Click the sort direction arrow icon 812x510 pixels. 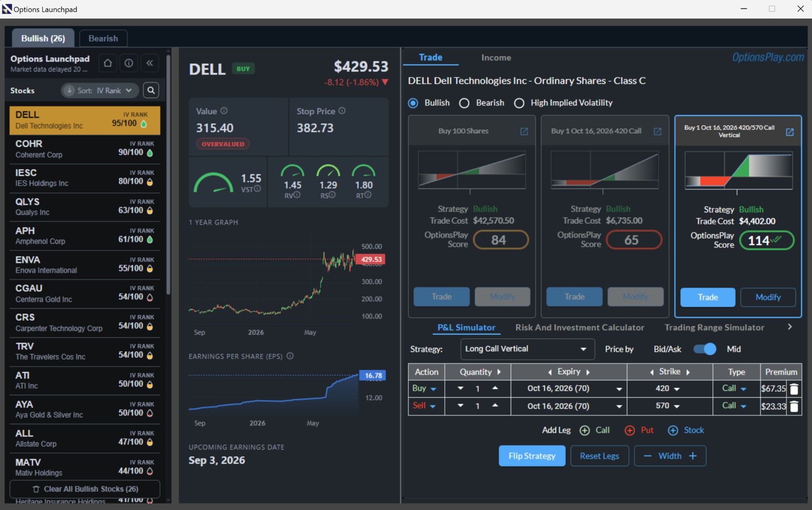pos(69,90)
